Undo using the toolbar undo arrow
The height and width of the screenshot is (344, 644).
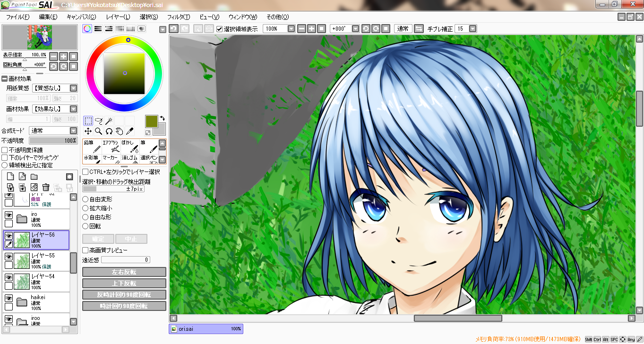[x=173, y=29]
